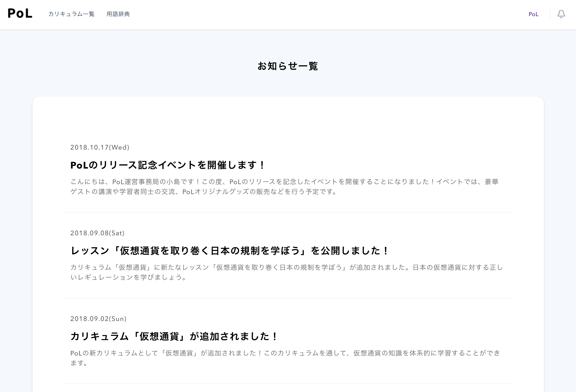Open レッスン「仮想通貨を取り巻く日本の規制」 headline

230,251
